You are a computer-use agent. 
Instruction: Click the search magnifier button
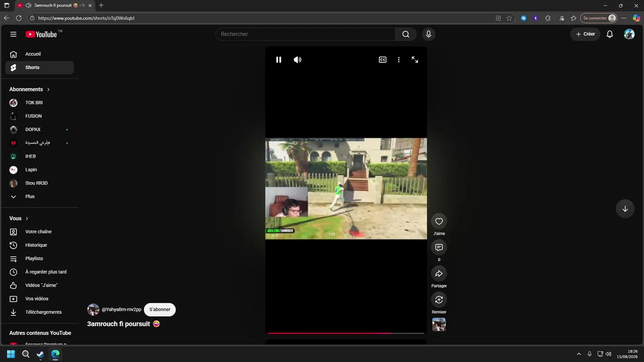click(x=406, y=34)
